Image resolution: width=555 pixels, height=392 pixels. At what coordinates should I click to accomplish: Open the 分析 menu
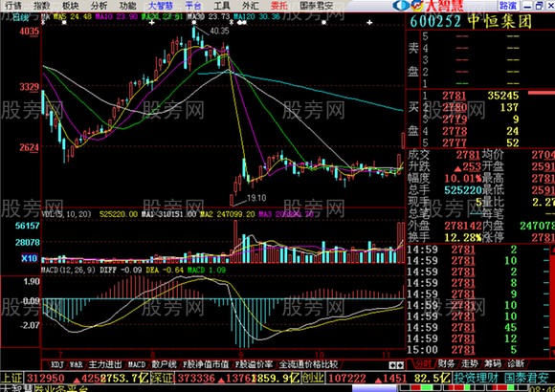pos(99,6)
